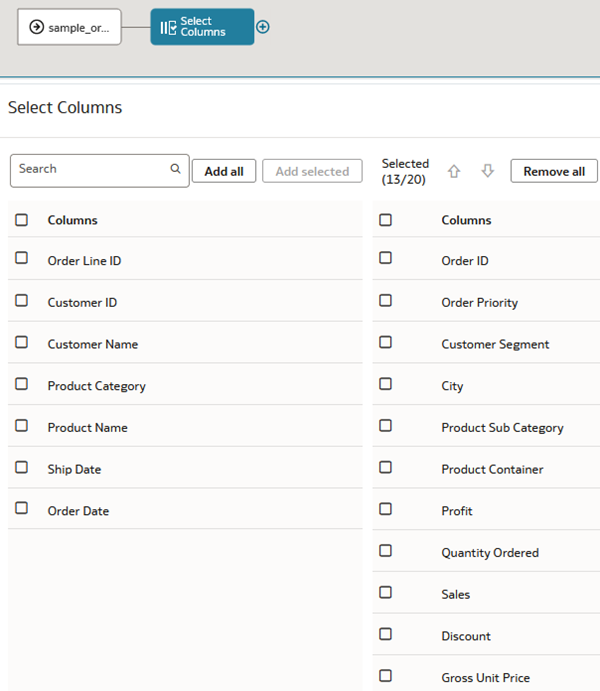Viewport: 600px width, 691px height.
Task: Focus the column Search field
Action: pos(90,170)
